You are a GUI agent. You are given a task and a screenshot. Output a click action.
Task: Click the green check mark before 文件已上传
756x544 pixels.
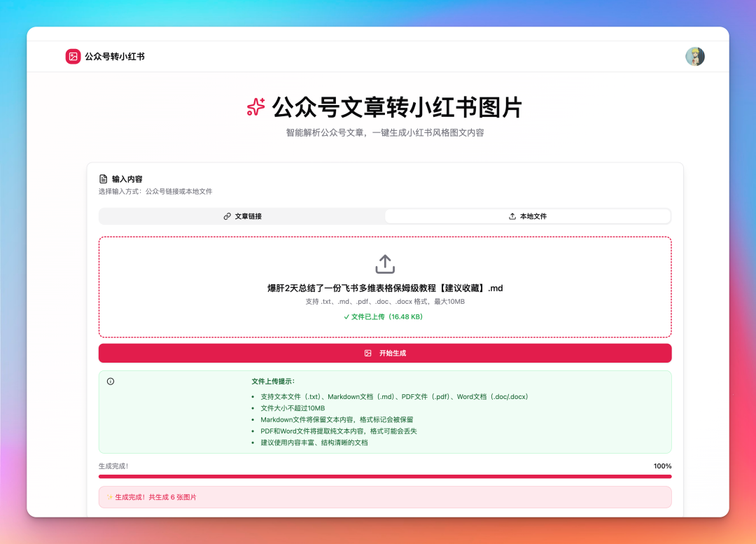tap(346, 317)
